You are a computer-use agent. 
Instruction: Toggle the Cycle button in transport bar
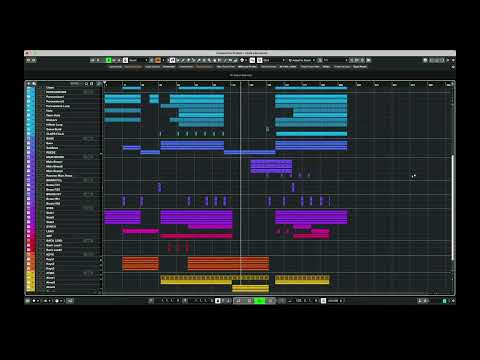[x=239, y=301]
